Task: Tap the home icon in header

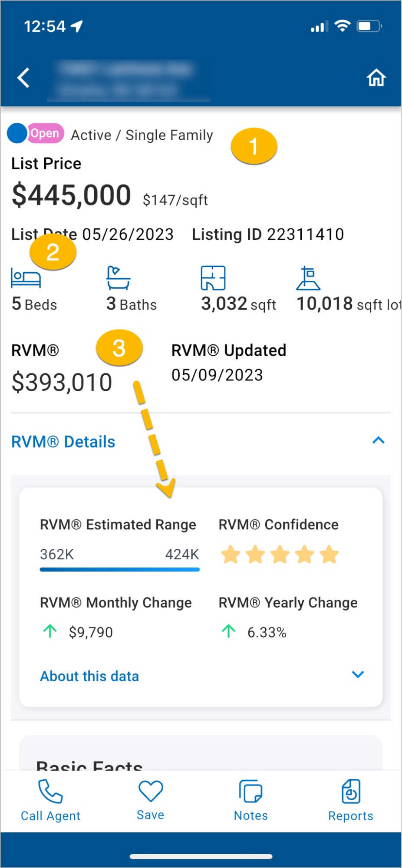Action: tap(376, 78)
